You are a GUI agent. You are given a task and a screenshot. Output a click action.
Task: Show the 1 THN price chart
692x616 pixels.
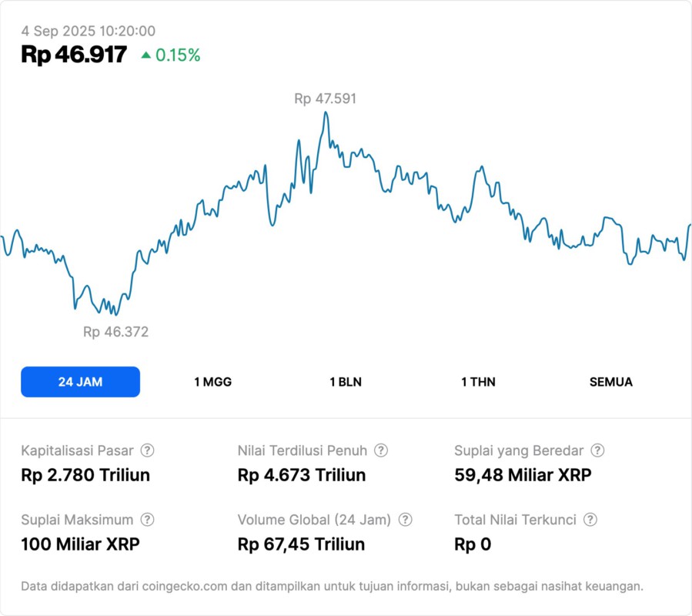[x=478, y=382]
